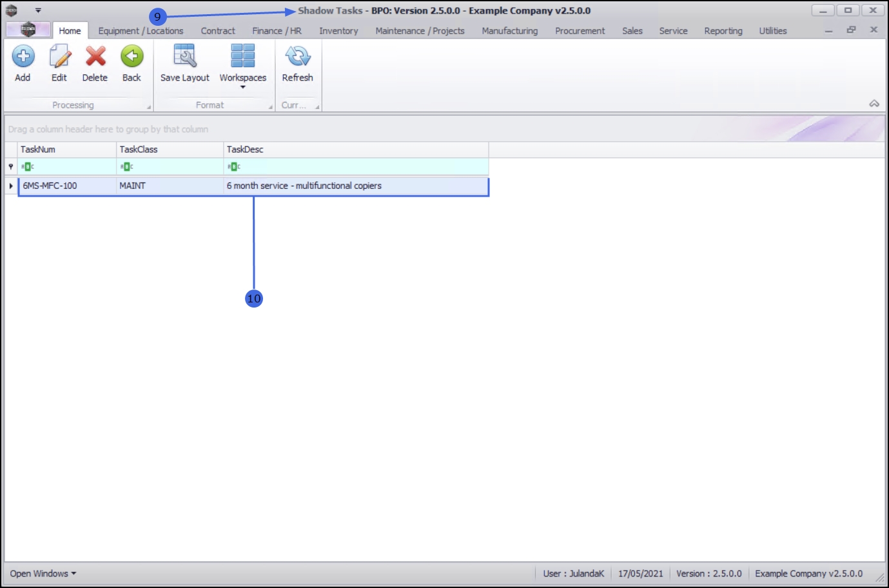Minimize the inner document window
This screenshot has width=889, height=588.
pyautogui.click(x=828, y=30)
